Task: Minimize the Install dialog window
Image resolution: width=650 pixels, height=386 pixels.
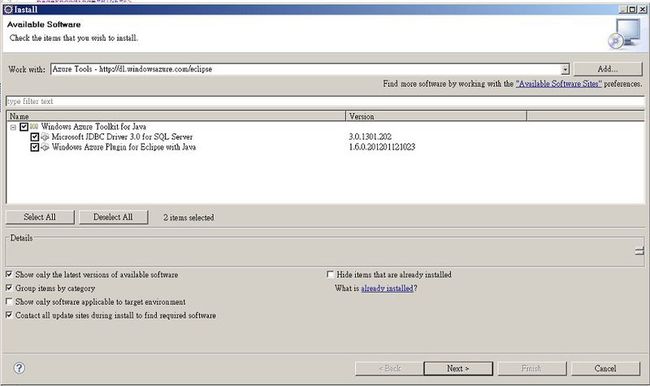Action: [623, 9]
